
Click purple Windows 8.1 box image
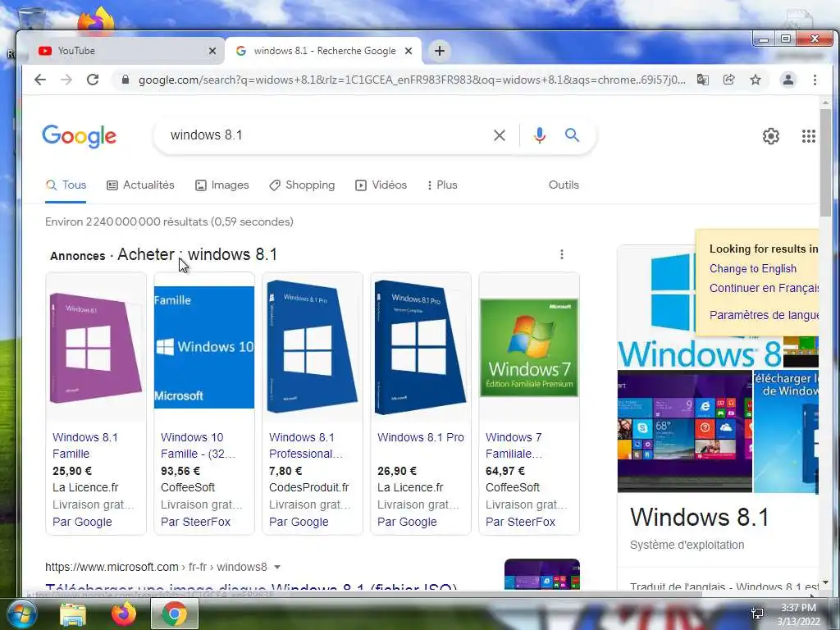[96, 347]
